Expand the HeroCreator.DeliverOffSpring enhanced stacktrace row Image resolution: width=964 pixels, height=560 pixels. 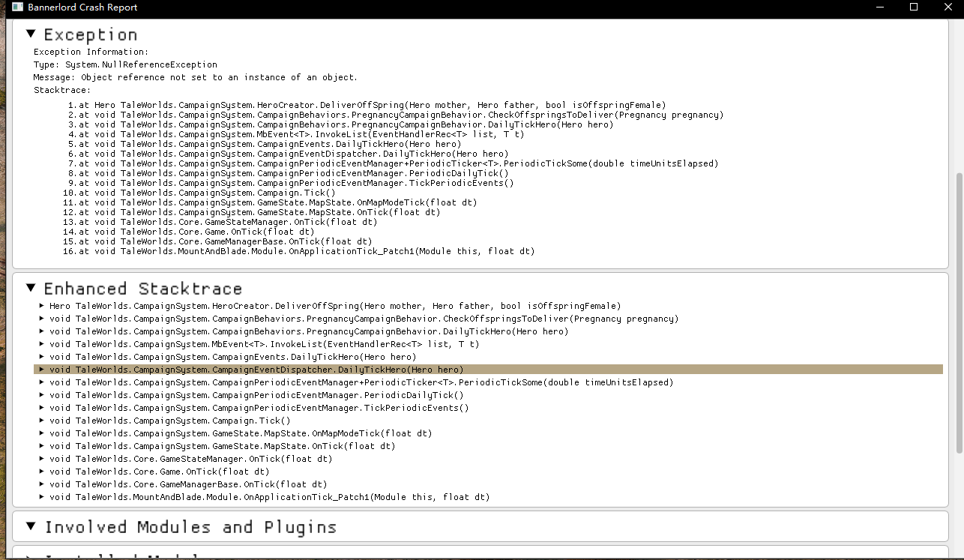[x=42, y=306]
